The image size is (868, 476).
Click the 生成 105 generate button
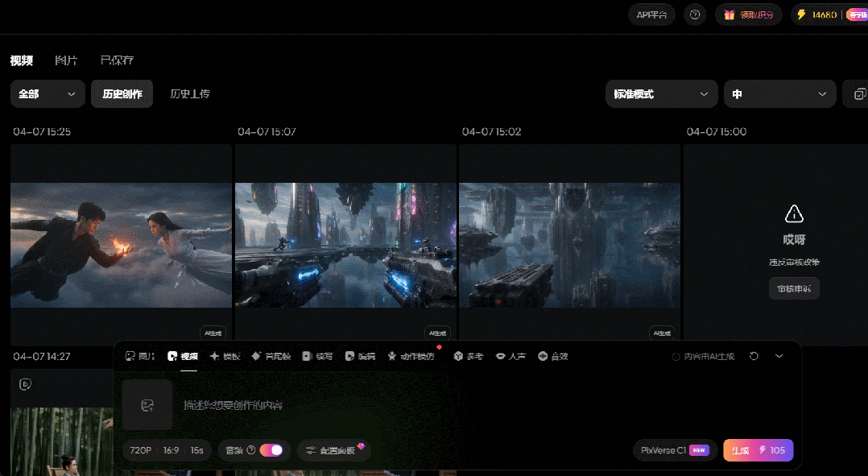(758, 450)
